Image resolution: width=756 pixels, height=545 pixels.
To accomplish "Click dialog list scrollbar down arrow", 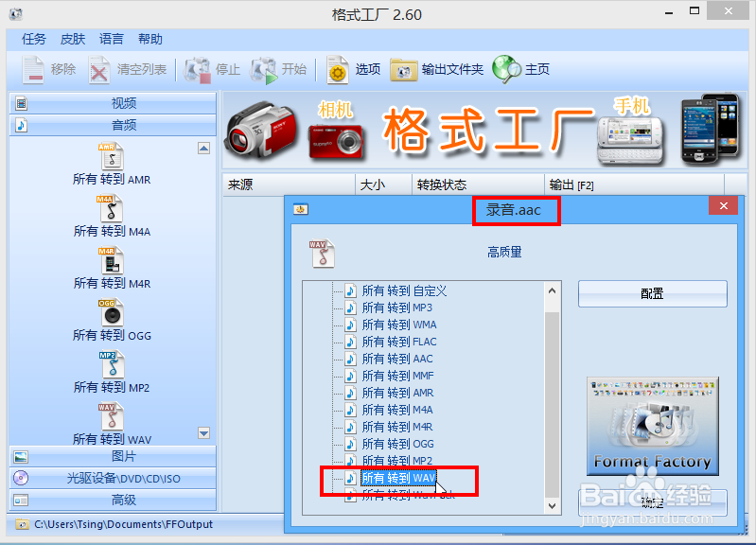I will coord(553,506).
